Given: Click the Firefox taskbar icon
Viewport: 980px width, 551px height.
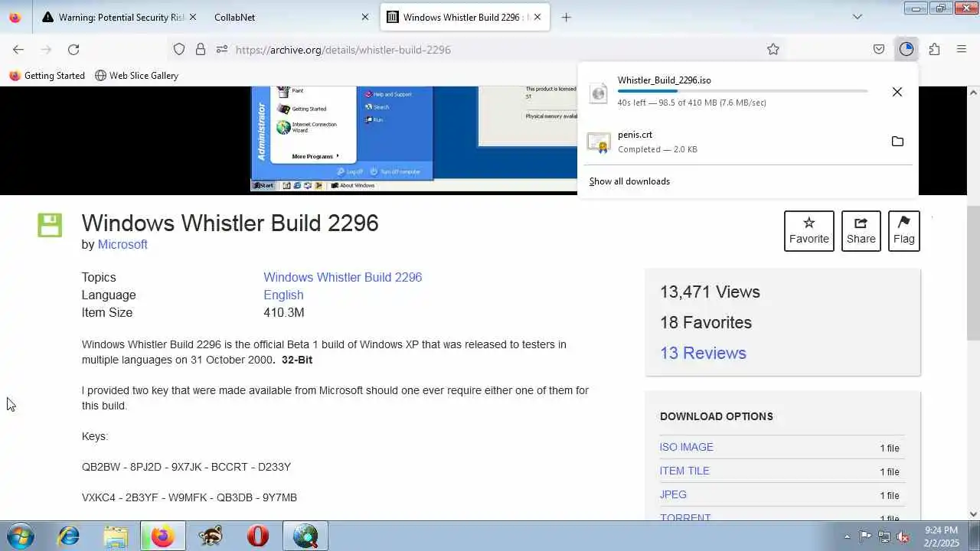Looking at the screenshot, I should tap(162, 536).
